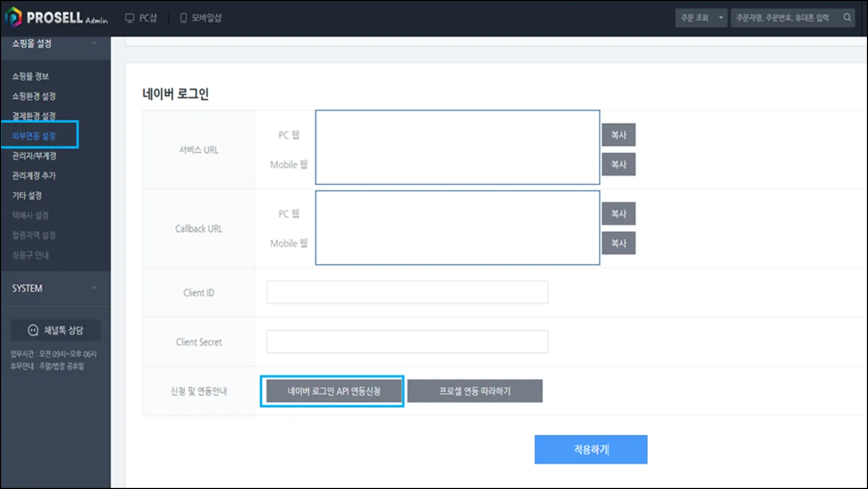The image size is (868, 489).
Task: Open 결제환경 설정 menu
Action: click(34, 116)
